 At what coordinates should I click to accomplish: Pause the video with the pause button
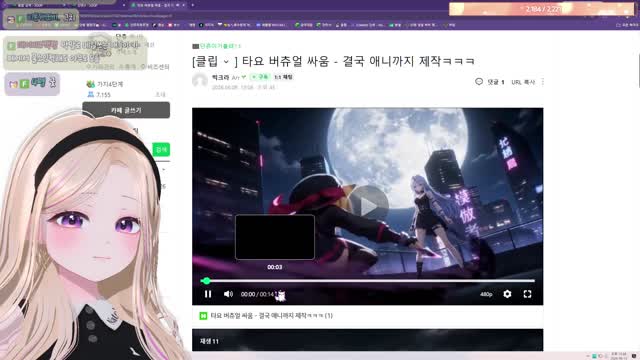[208, 294]
